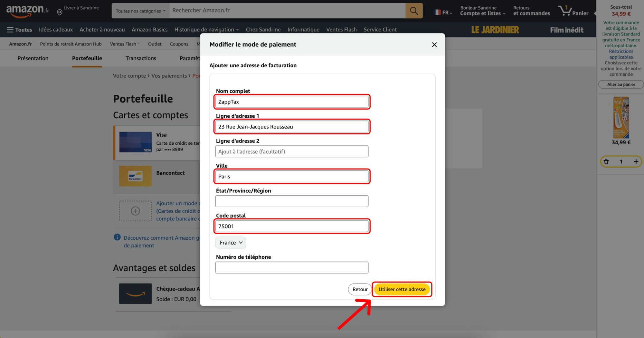Click the Rechercher Amazon.fr search box

[287, 11]
